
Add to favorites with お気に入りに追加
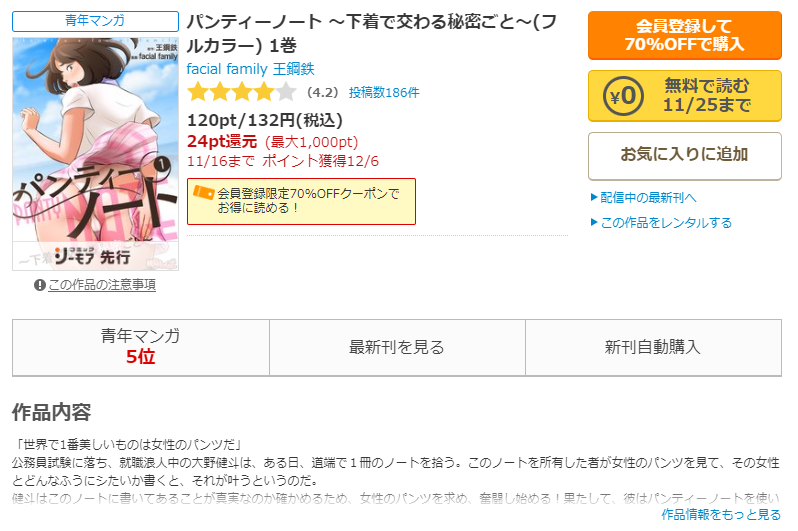point(685,156)
